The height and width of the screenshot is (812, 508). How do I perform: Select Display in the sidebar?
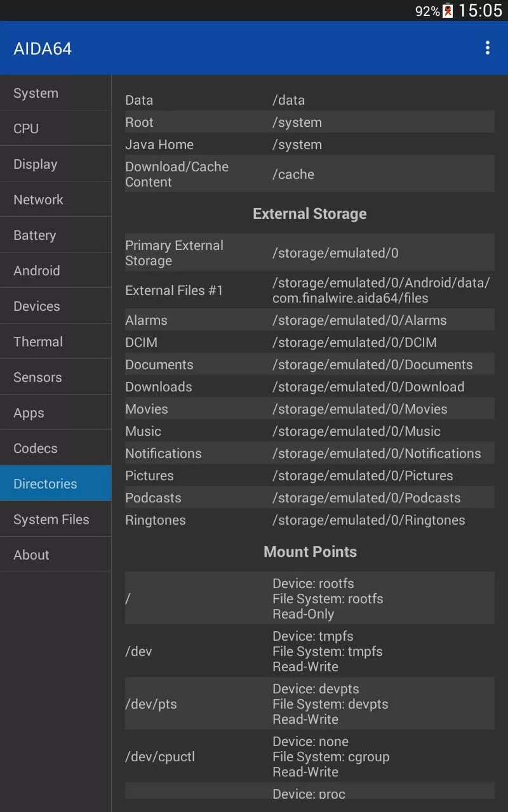pos(55,164)
